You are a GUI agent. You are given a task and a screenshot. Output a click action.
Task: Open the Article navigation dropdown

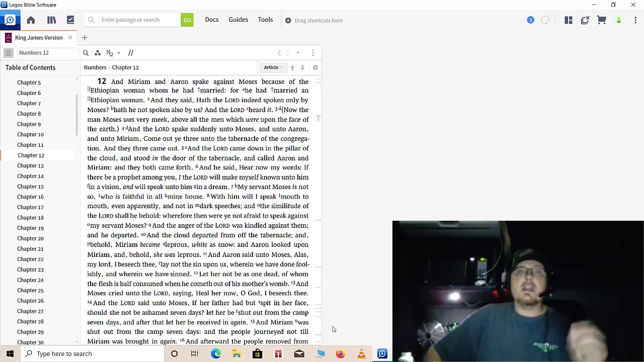pos(273,67)
